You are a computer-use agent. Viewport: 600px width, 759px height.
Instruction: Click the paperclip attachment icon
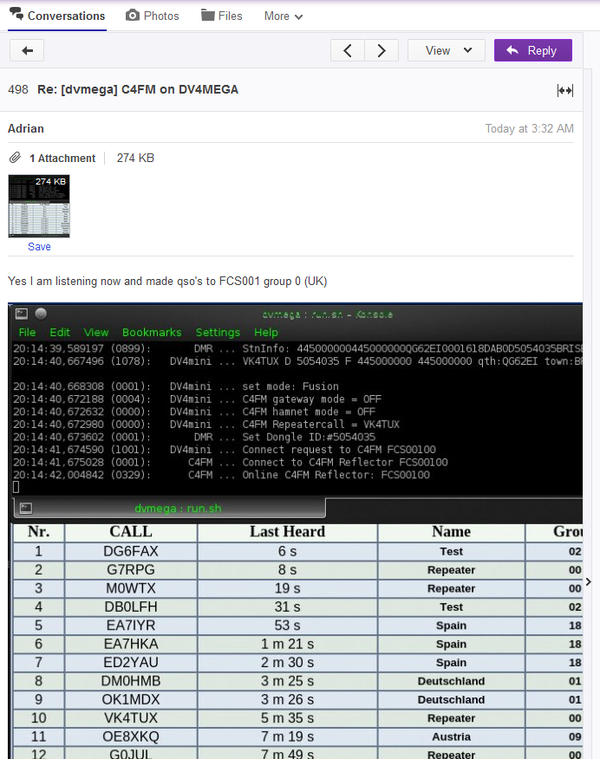[x=15, y=158]
